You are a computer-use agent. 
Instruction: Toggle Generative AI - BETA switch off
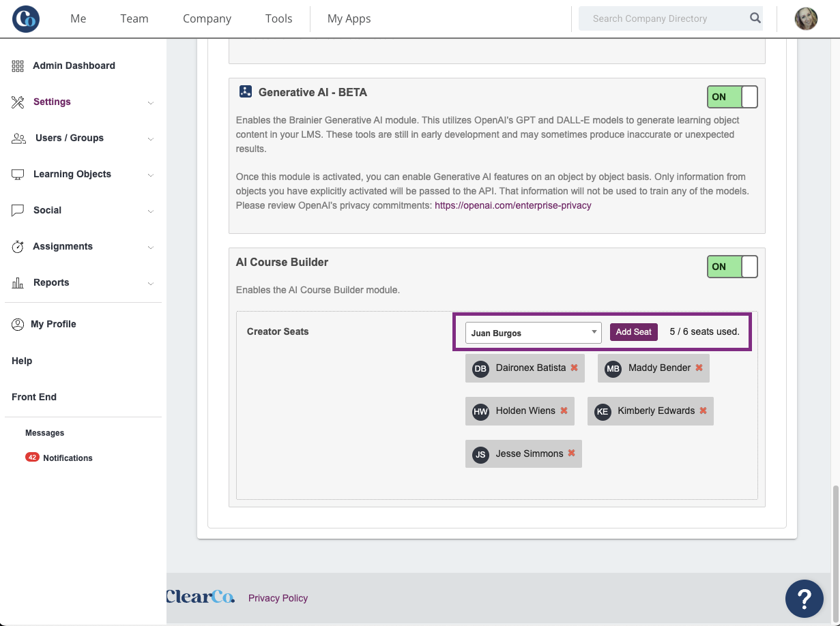pyautogui.click(x=732, y=97)
